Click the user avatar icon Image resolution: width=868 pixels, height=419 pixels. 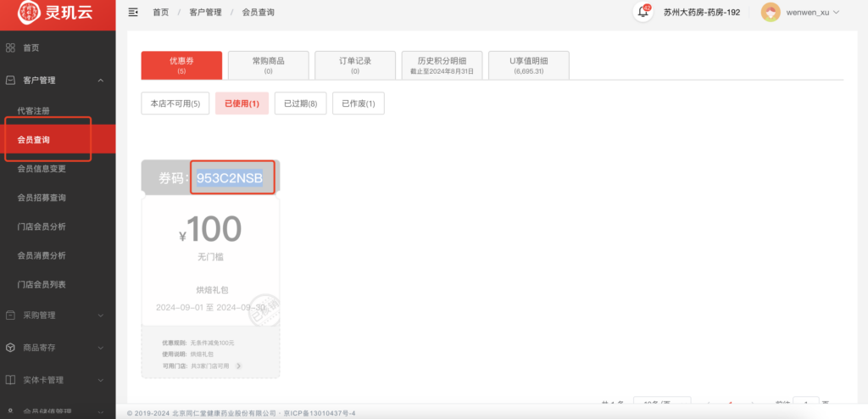pyautogui.click(x=771, y=13)
